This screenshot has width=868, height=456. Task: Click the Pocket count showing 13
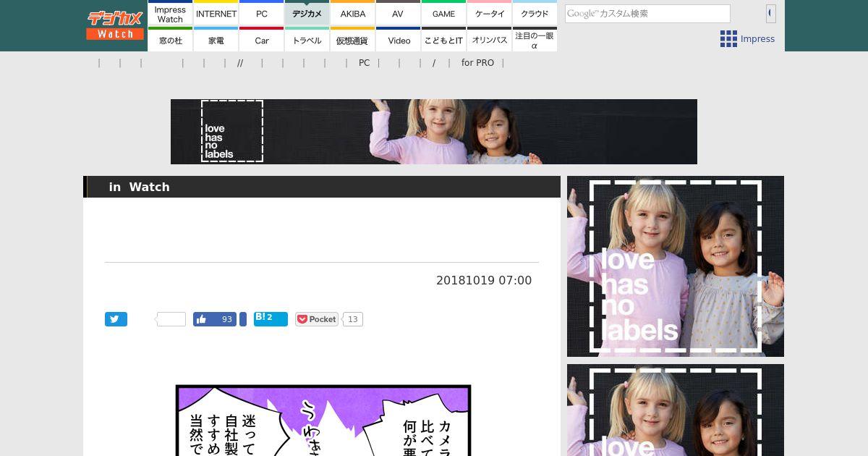(x=352, y=319)
